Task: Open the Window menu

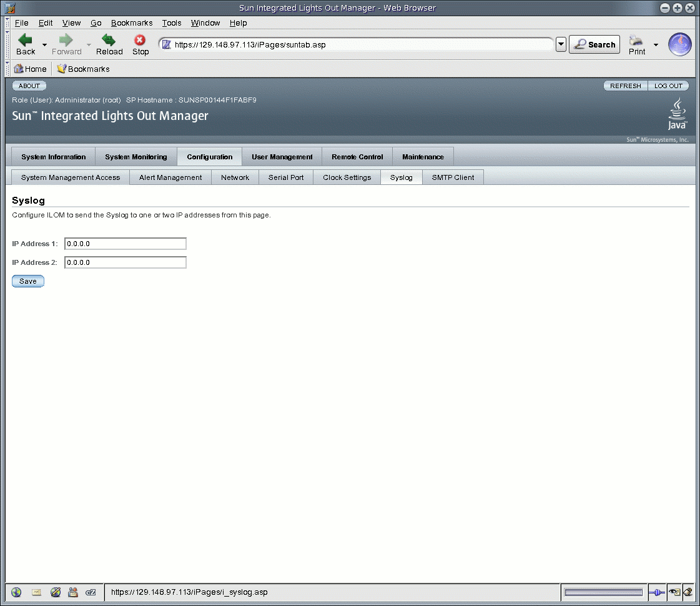Action: click(205, 22)
